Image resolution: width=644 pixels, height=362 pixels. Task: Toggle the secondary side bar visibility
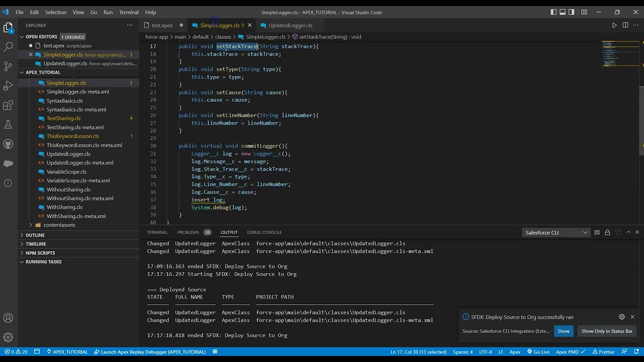pos(572,12)
